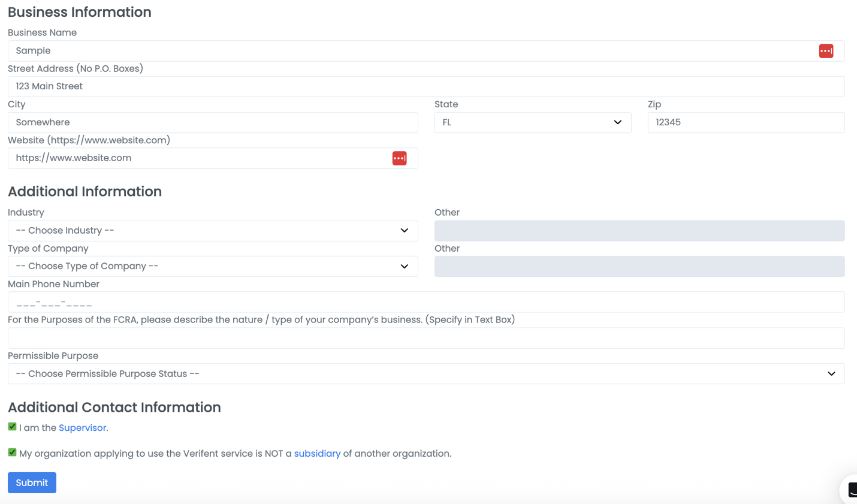Open the State dropdown showing FL
Image resolution: width=857 pixels, height=504 pixels.
pyautogui.click(x=532, y=122)
